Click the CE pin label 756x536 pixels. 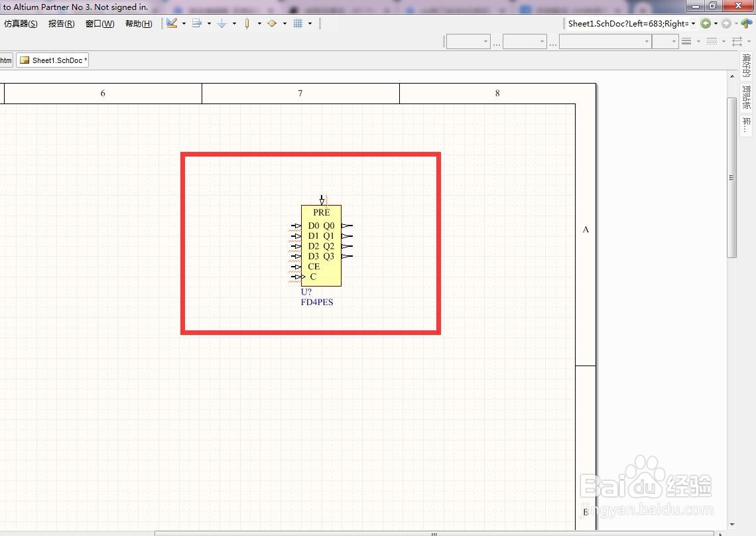pos(314,266)
